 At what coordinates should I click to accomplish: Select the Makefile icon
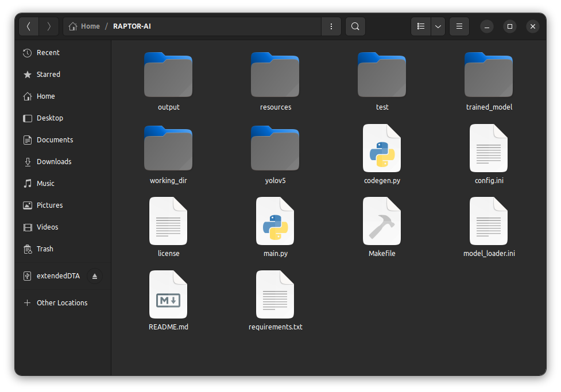point(382,221)
